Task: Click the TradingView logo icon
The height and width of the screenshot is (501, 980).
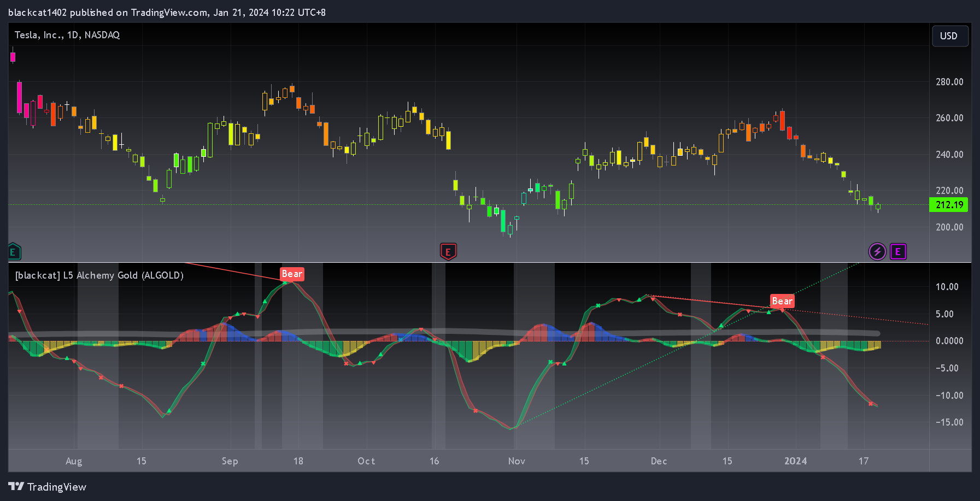Action: (x=16, y=486)
